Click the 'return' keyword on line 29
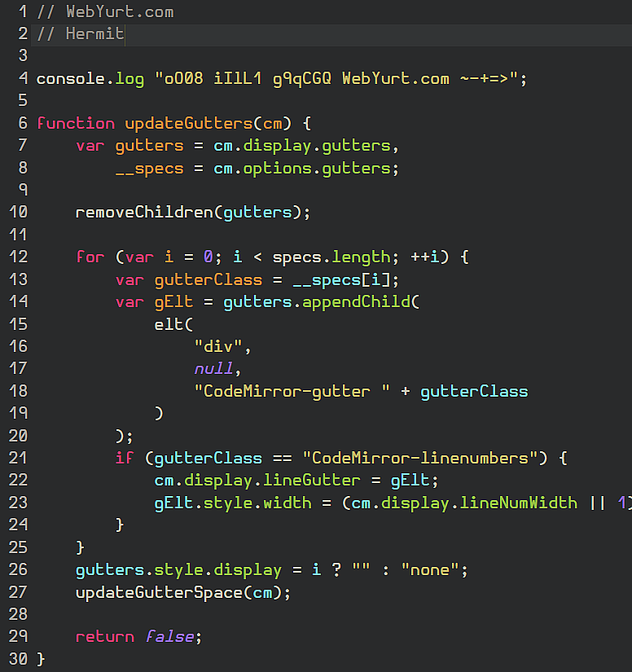 pyautogui.click(x=105, y=637)
